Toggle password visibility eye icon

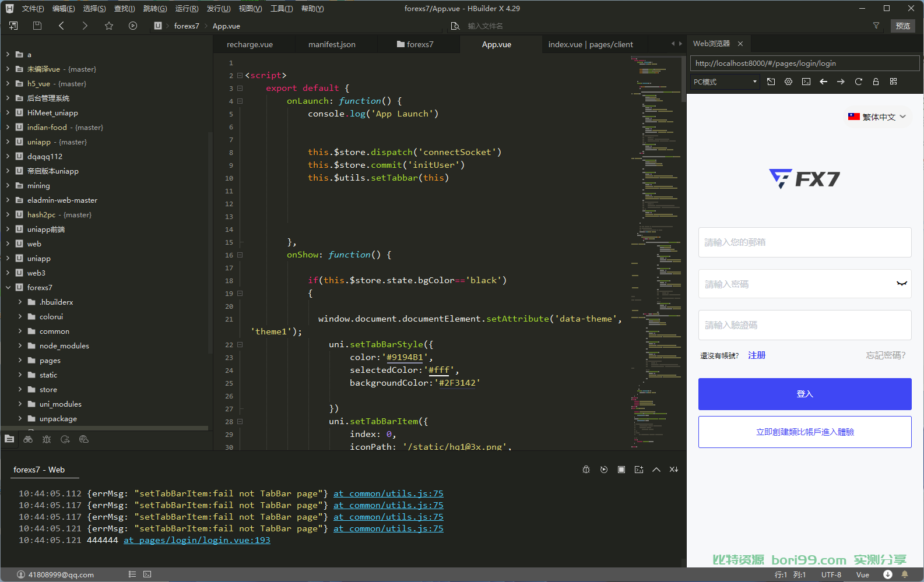pyautogui.click(x=902, y=284)
